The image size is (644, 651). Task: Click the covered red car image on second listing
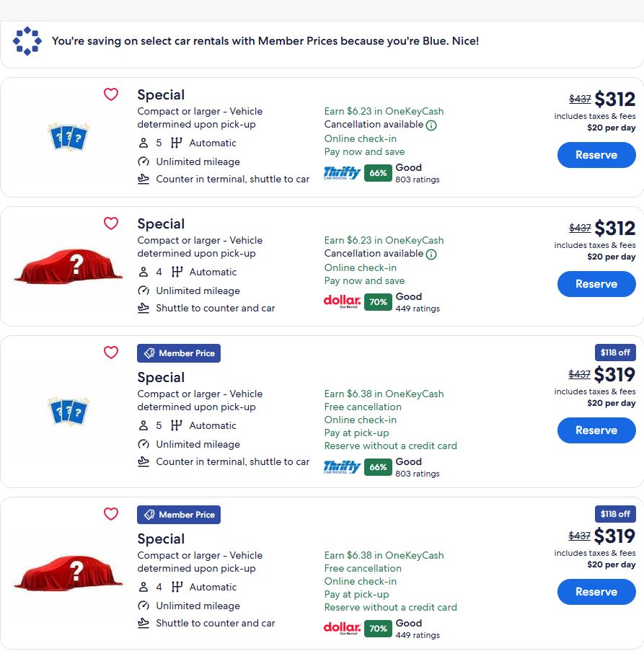click(67, 264)
